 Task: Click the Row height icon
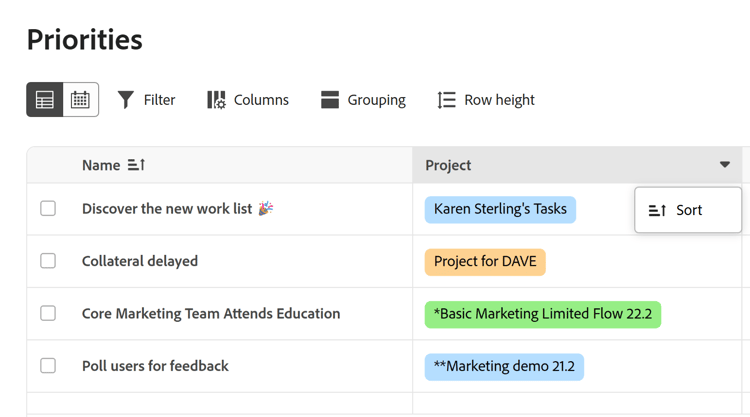pos(447,100)
